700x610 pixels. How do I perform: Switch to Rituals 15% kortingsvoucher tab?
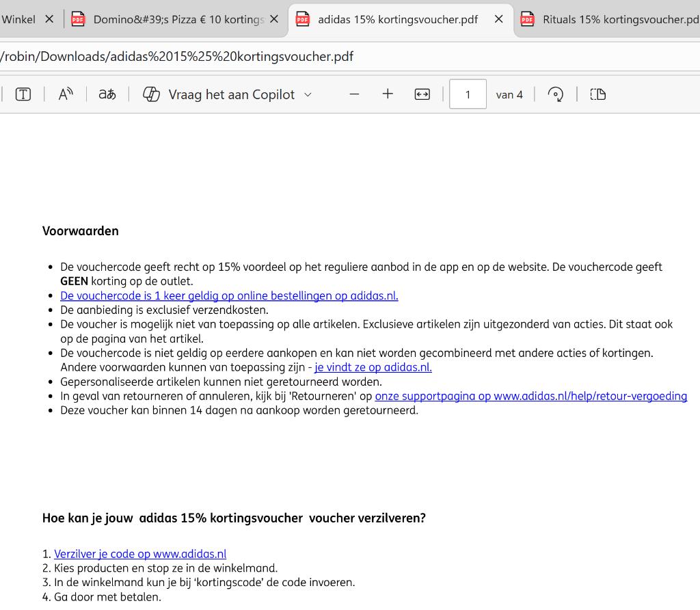coord(608,19)
